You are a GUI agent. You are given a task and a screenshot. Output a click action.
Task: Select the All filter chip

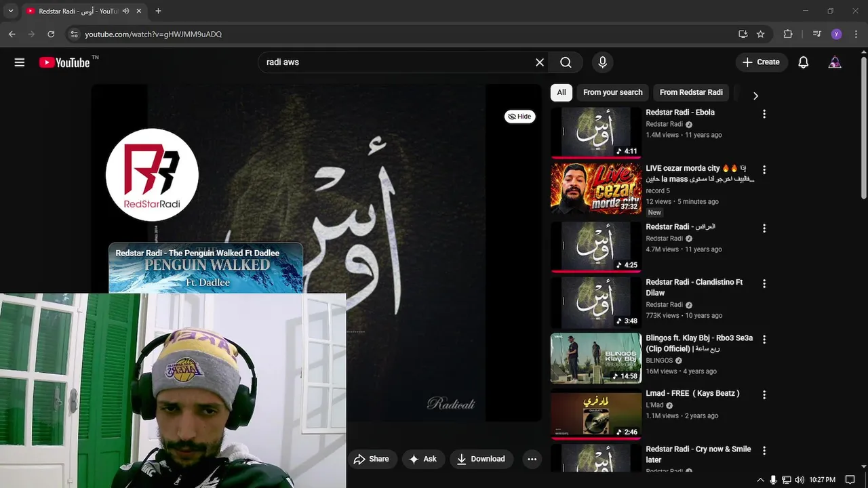[x=561, y=92]
